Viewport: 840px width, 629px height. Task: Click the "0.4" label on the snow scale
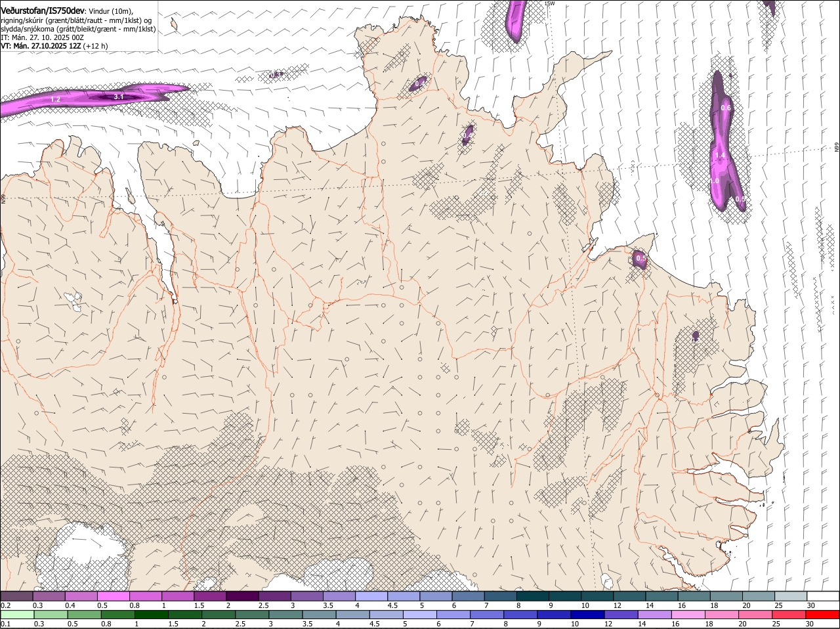(x=70, y=605)
